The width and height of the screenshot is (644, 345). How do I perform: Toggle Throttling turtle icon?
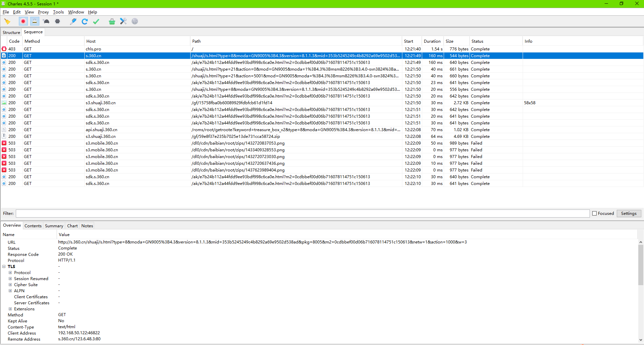coord(46,22)
